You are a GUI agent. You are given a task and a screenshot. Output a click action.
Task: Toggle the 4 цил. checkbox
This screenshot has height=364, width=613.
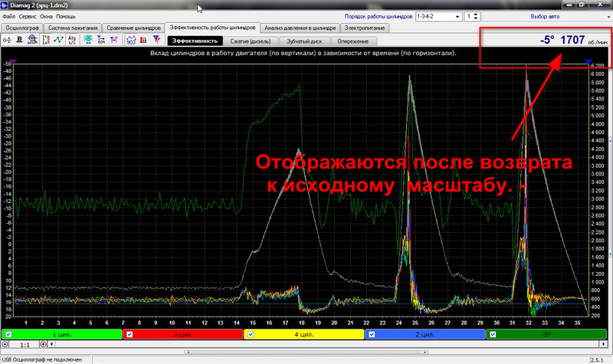[x=251, y=334]
